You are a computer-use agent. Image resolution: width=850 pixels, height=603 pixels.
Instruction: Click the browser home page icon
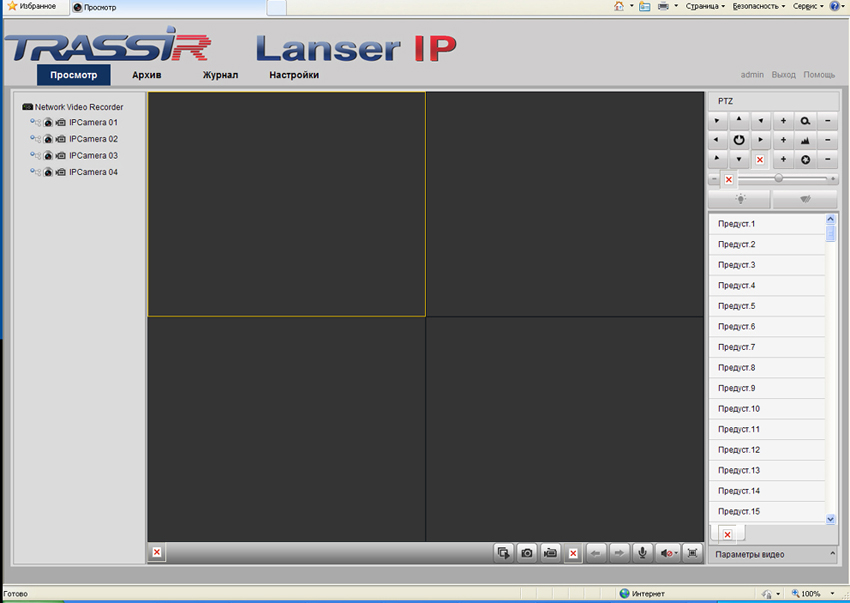tap(619, 7)
